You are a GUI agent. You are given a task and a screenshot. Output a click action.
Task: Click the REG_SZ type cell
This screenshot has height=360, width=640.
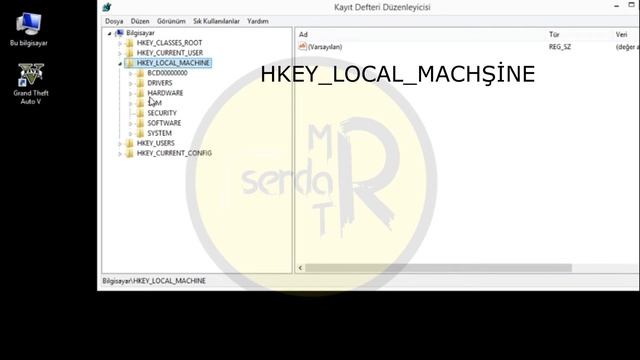(560, 47)
